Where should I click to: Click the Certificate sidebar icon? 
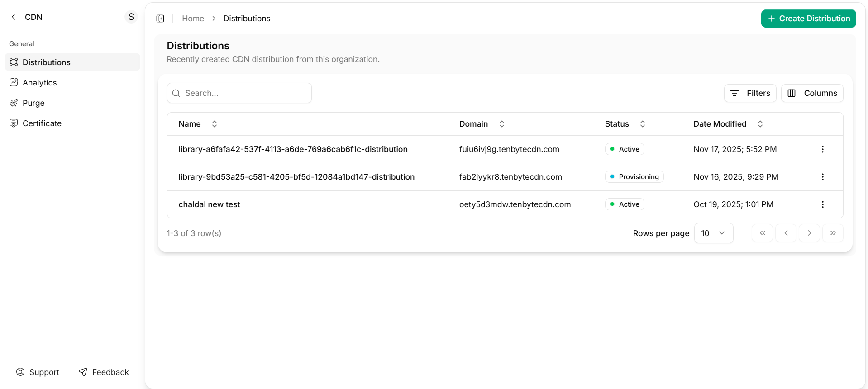(14, 123)
